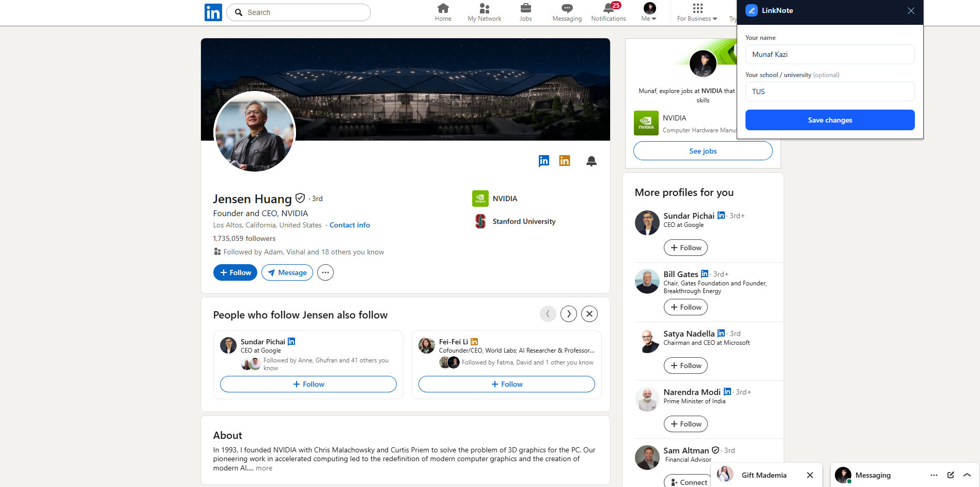The height and width of the screenshot is (487, 980).
Task: Click the Message button on the profile
Action: click(287, 272)
